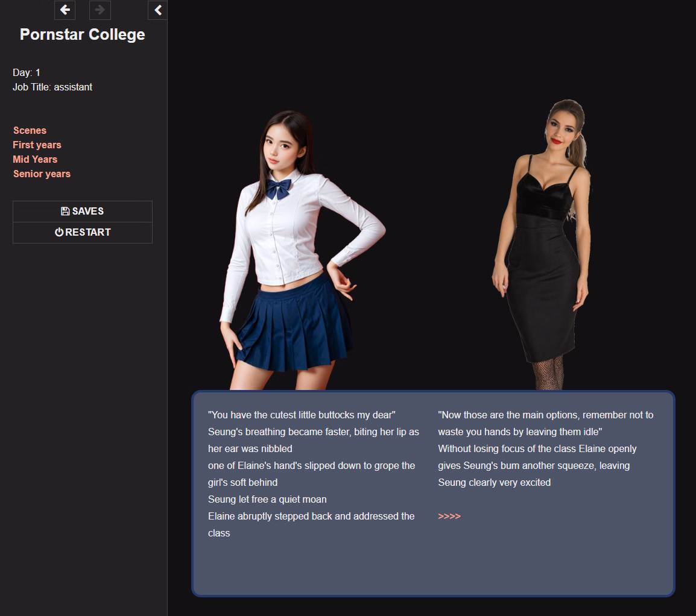Click the power icon on Restart
Image resolution: width=696 pixels, height=616 pixels.
point(59,232)
